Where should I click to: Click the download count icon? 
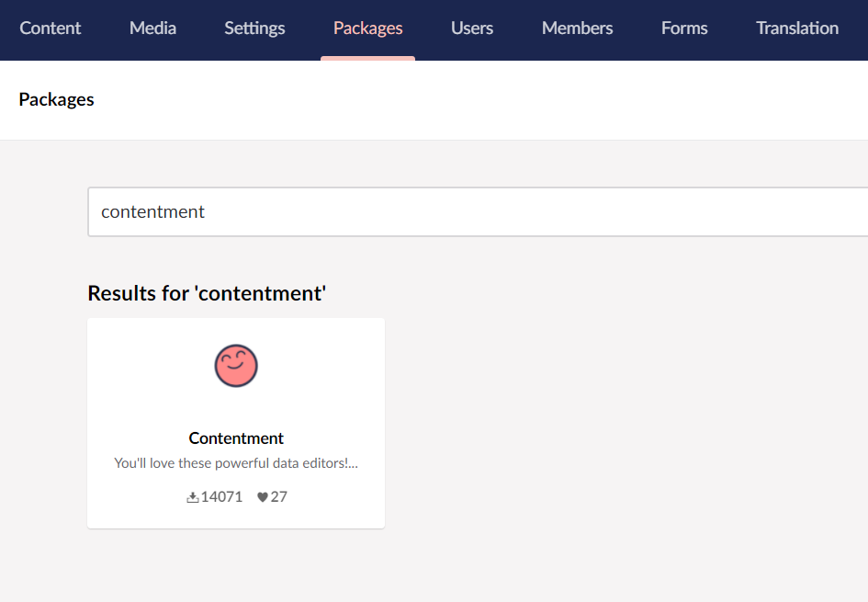click(x=193, y=497)
